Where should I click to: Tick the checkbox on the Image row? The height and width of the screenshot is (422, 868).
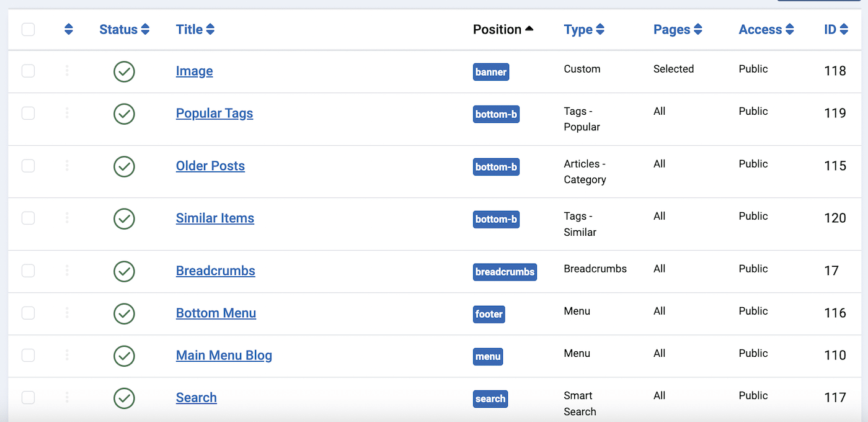pyautogui.click(x=28, y=71)
